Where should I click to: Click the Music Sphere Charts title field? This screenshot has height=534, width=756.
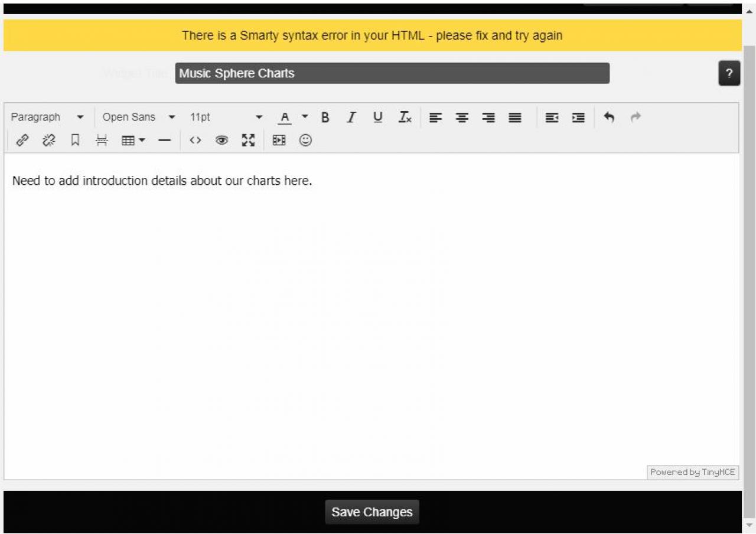pyautogui.click(x=392, y=74)
